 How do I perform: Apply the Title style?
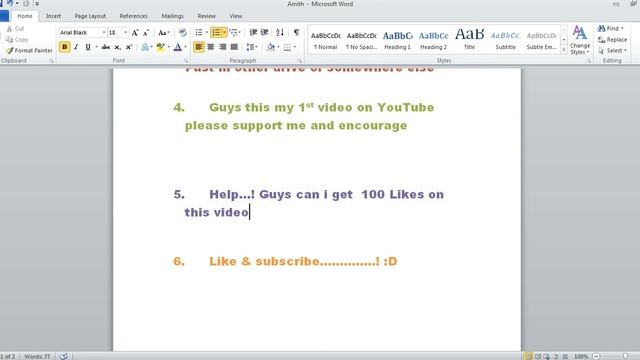tap(469, 40)
